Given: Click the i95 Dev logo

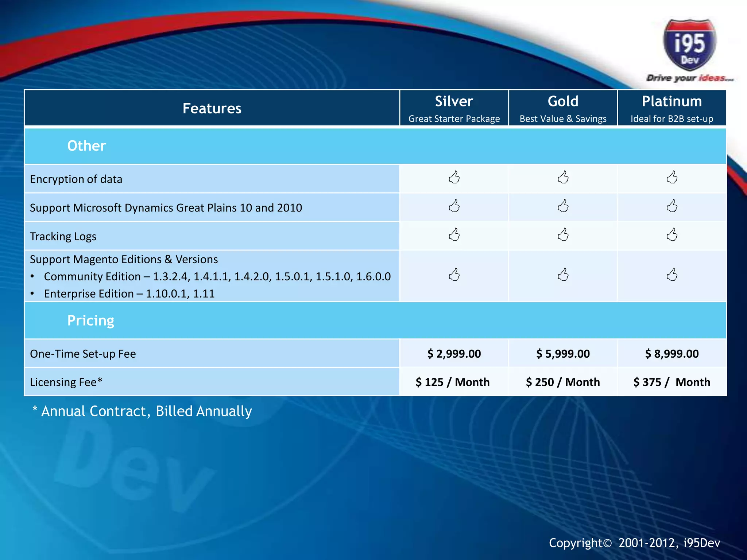Looking at the screenshot, I should click(x=689, y=46).
